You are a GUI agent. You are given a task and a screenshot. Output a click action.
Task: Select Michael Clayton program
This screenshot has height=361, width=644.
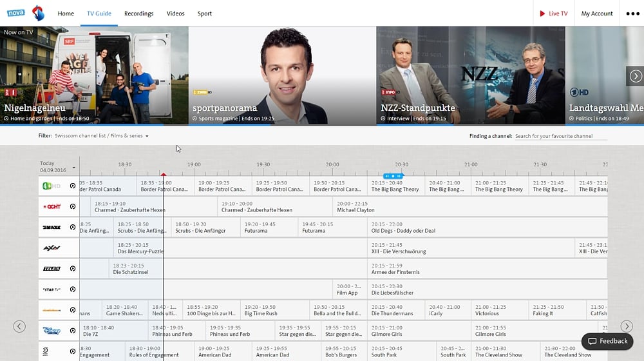pos(470,207)
